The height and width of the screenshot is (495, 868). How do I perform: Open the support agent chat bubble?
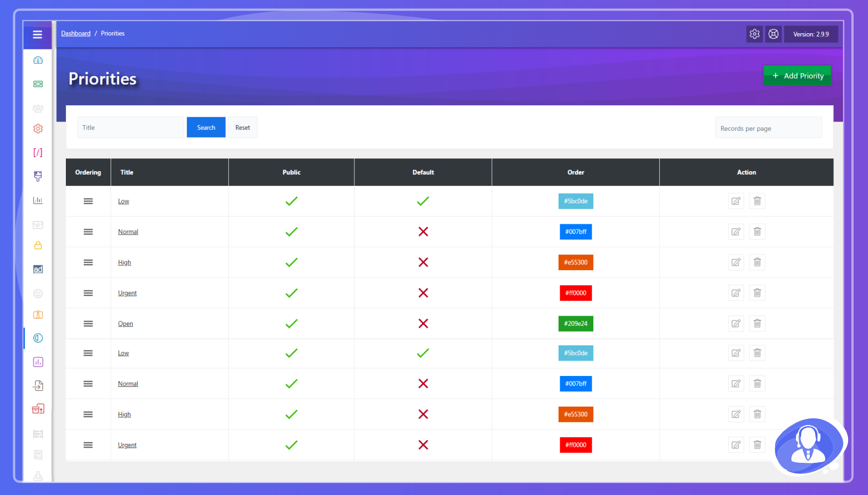point(809,446)
